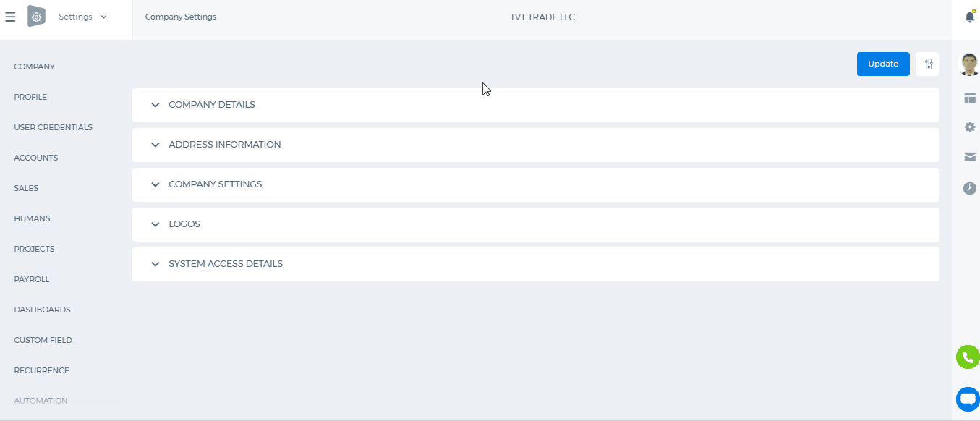Image resolution: width=980 pixels, height=421 pixels.
Task: Click the green phone call button
Action: [x=968, y=357]
